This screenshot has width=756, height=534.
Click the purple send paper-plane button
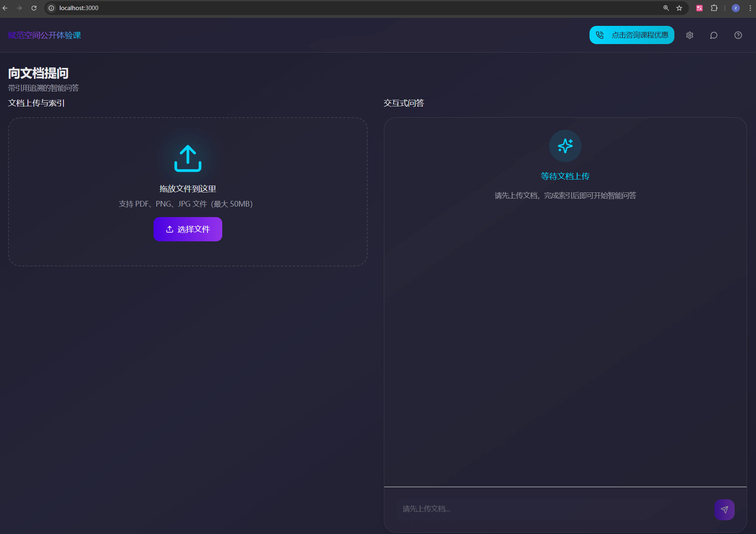click(724, 510)
